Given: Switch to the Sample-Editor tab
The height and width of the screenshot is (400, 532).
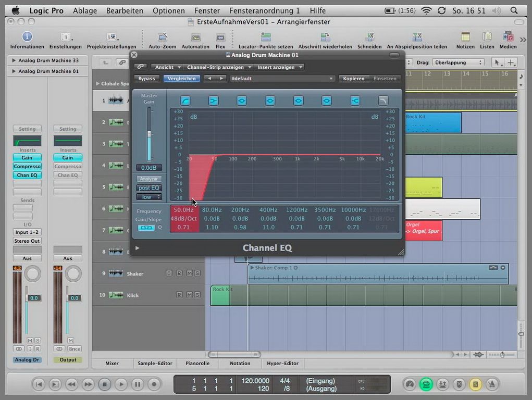Looking at the screenshot, I should click(155, 364).
